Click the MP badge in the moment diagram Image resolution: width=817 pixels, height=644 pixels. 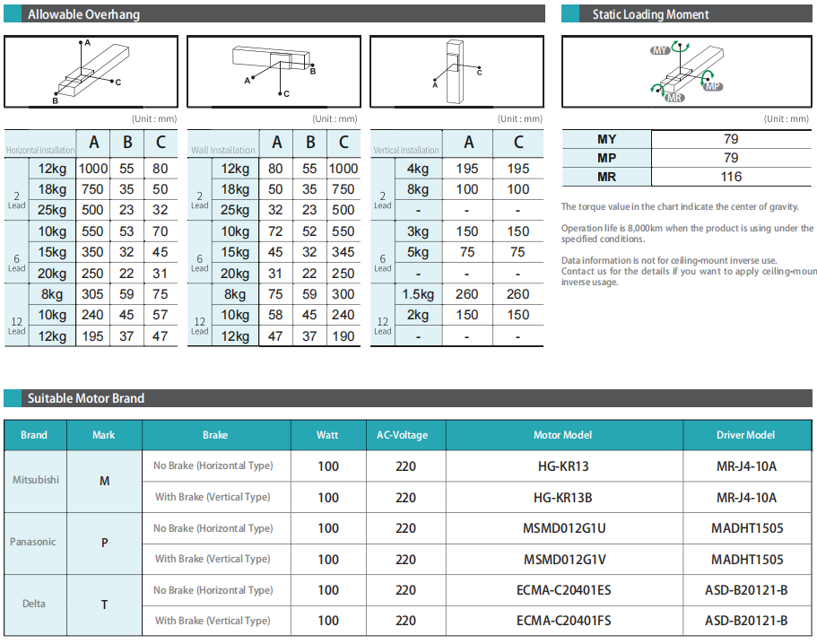point(712,86)
